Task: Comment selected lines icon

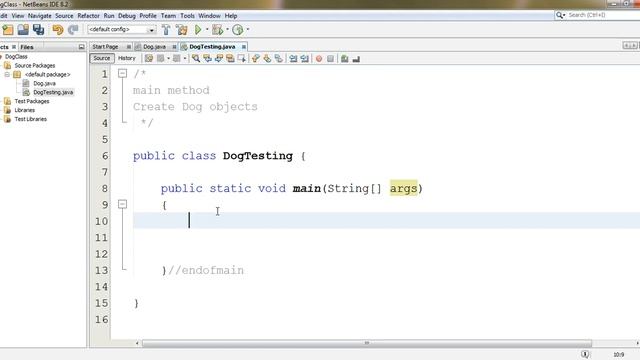Action: pyautogui.click(x=344, y=59)
